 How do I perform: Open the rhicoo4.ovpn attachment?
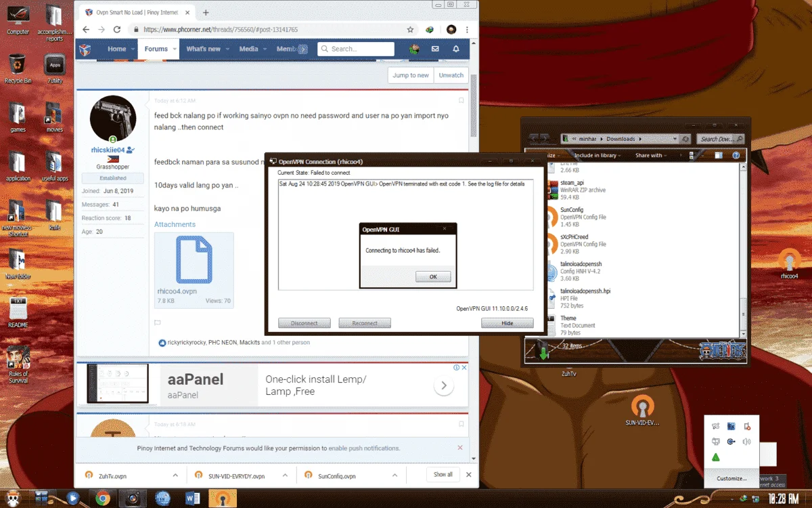(194, 270)
